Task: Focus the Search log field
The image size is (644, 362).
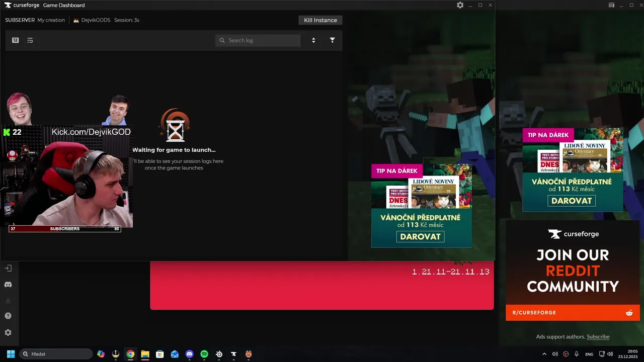Action: tap(258, 40)
